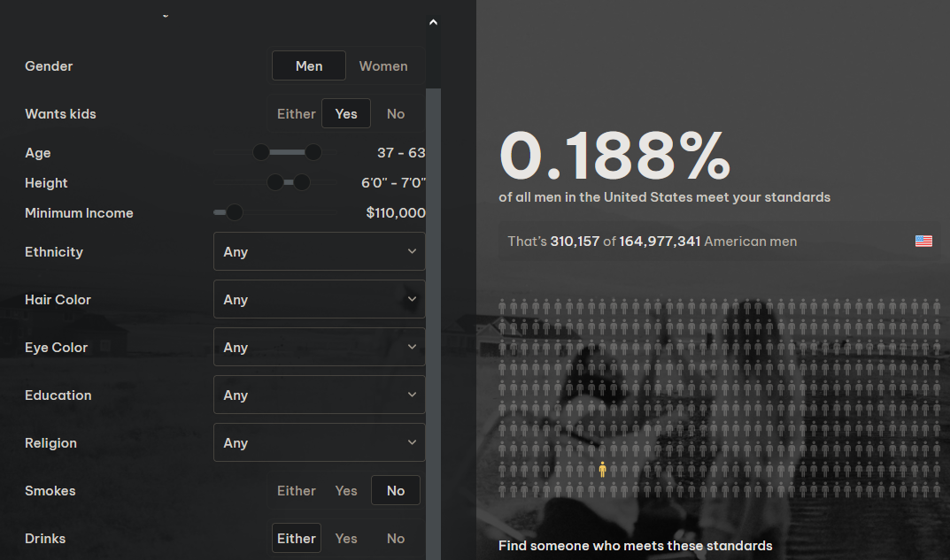Set Drinks to Either

[297, 538]
